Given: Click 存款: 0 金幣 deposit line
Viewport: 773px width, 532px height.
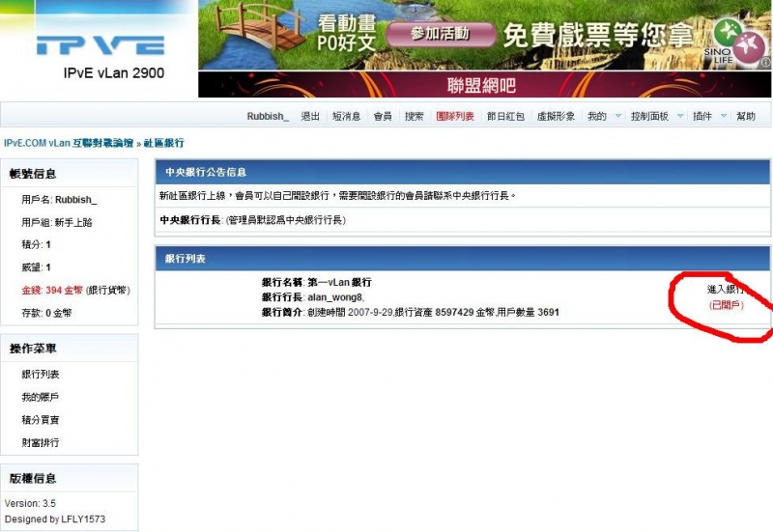Looking at the screenshot, I should tap(46, 313).
